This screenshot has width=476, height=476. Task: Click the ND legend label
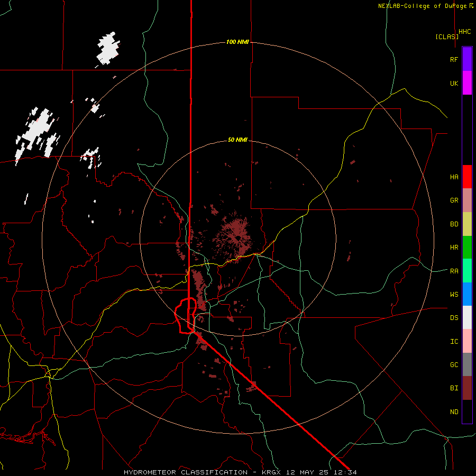454,412
